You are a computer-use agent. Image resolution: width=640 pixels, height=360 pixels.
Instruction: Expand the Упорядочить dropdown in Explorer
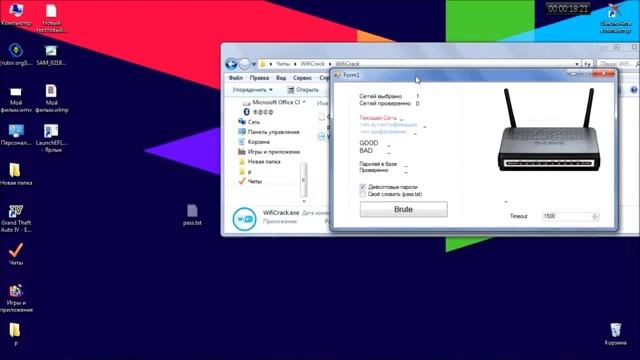pos(252,90)
